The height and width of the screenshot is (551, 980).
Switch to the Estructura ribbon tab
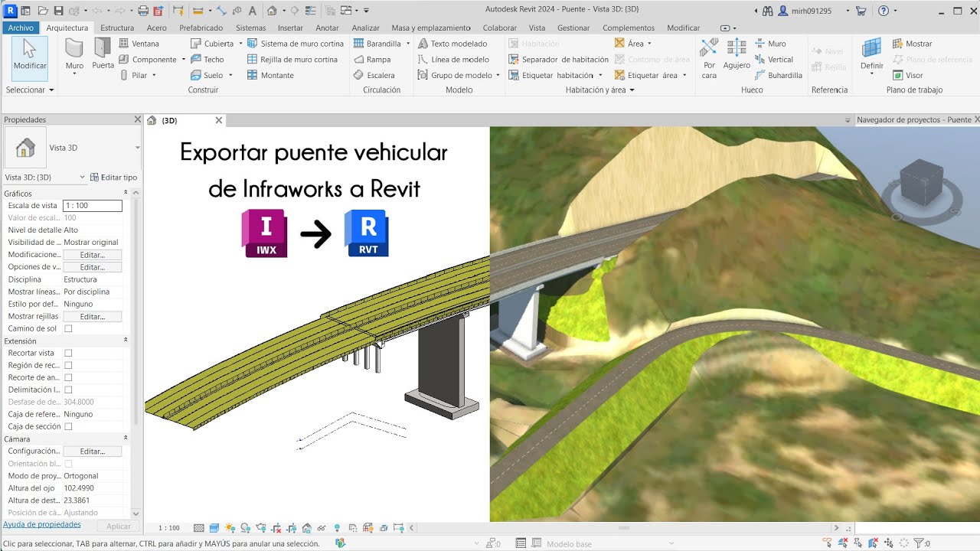point(117,28)
